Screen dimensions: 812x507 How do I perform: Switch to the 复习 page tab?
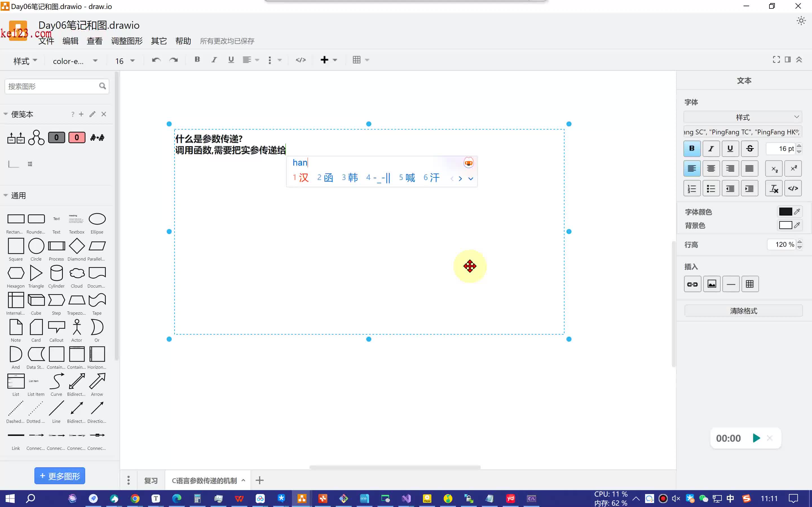point(151,480)
